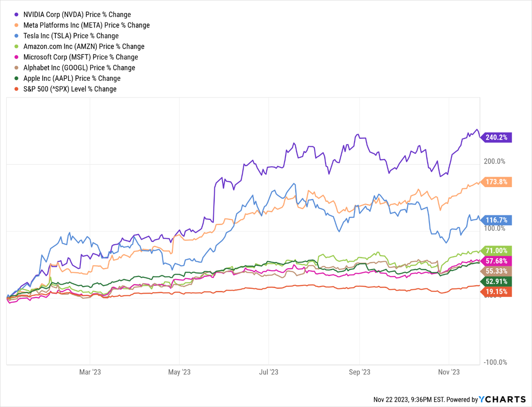
Task: Click the tan Alphabet legend dot
Action: (16, 68)
